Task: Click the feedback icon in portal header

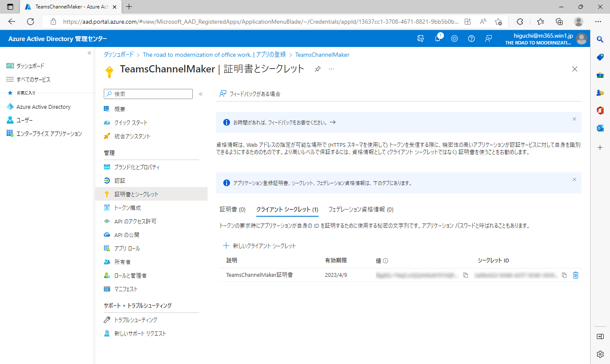Action: (x=488, y=39)
